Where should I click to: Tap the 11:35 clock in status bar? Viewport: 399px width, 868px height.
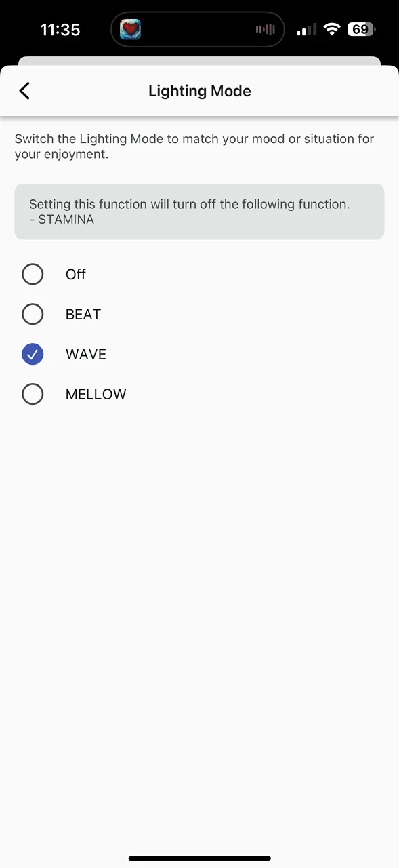coord(60,30)
